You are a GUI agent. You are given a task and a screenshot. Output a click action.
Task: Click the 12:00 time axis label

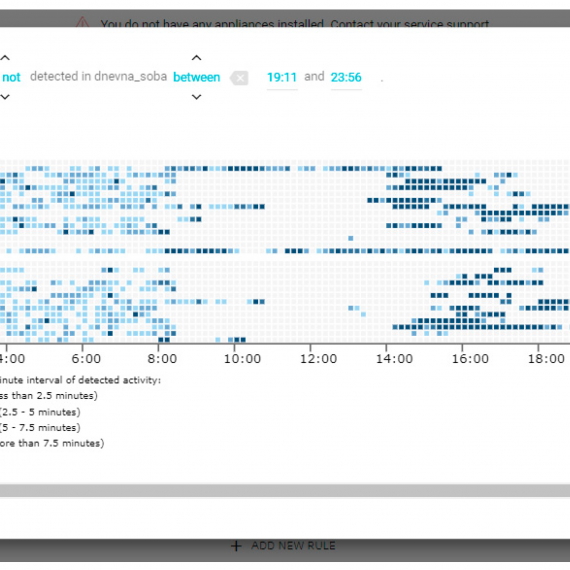pos(318,359)
